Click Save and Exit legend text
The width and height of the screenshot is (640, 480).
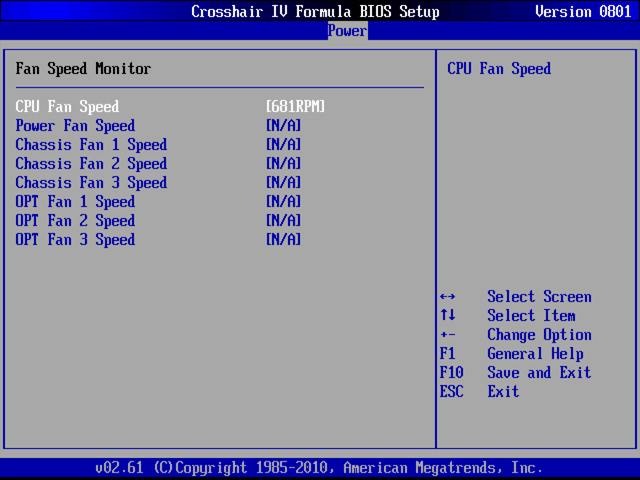tap(539, 372)
